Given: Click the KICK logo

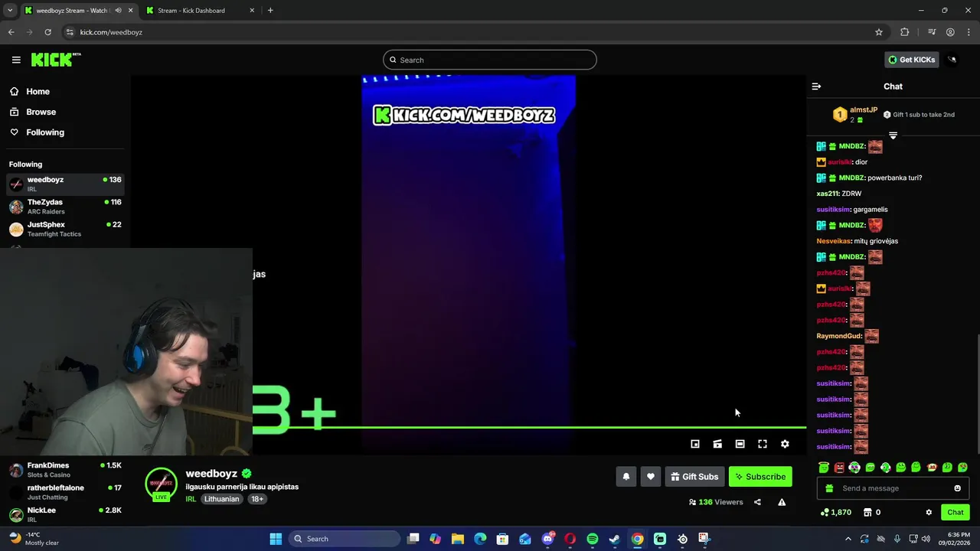Looking at the screenshot, I should (56, 60).
